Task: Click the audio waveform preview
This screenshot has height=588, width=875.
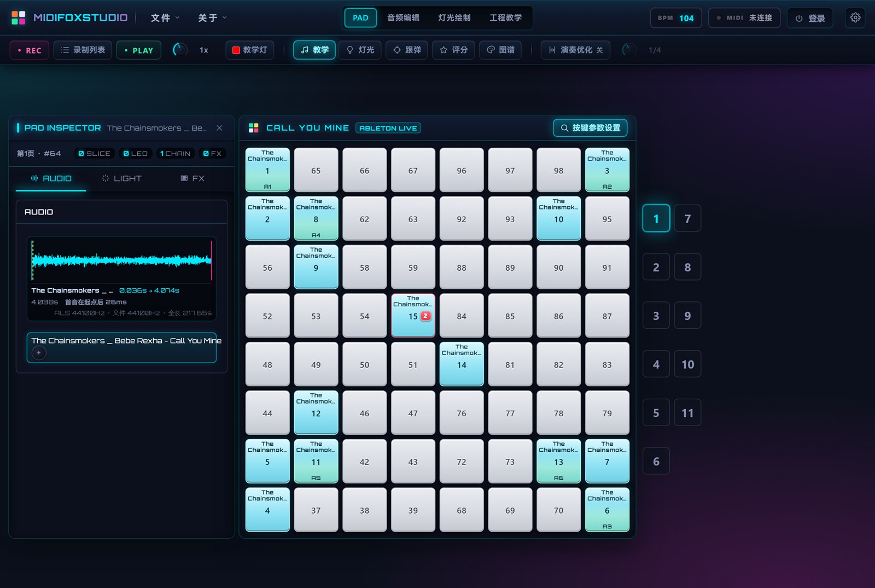Action: tap(121, 260)
